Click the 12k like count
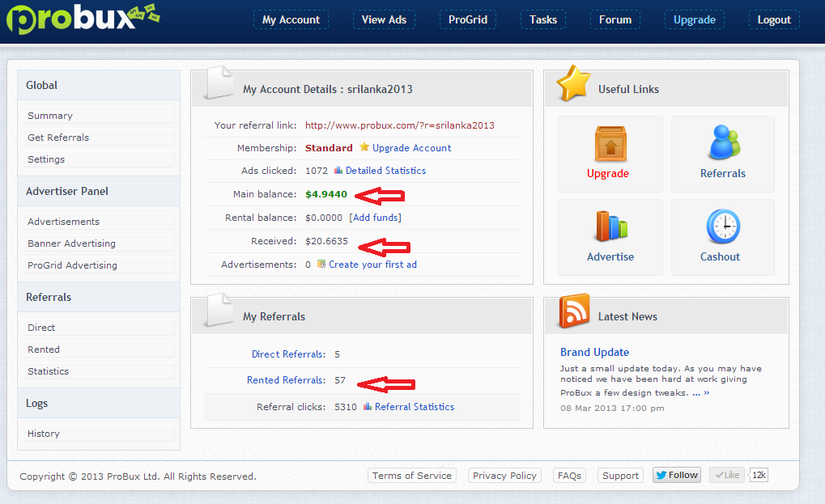 coord(759,475)
